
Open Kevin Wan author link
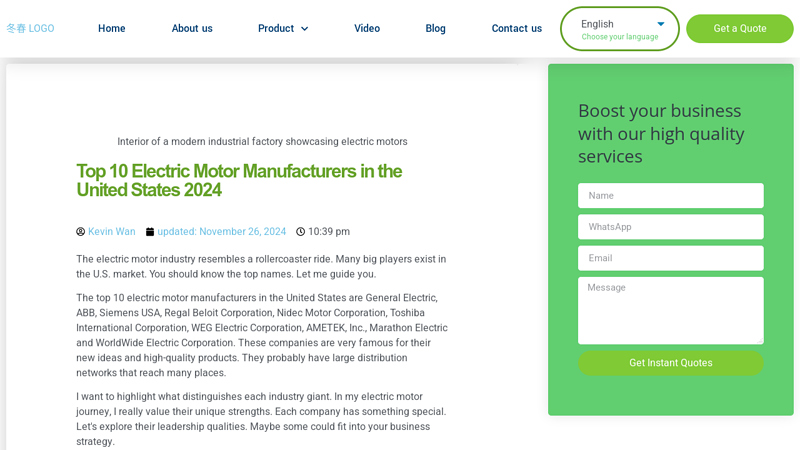(112, 232)
